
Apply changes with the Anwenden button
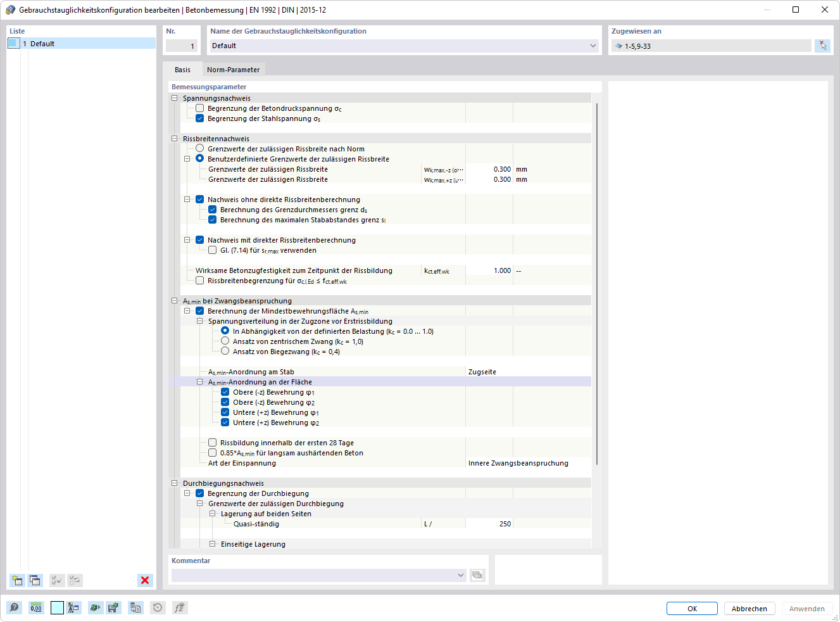(x=806, y=608)
